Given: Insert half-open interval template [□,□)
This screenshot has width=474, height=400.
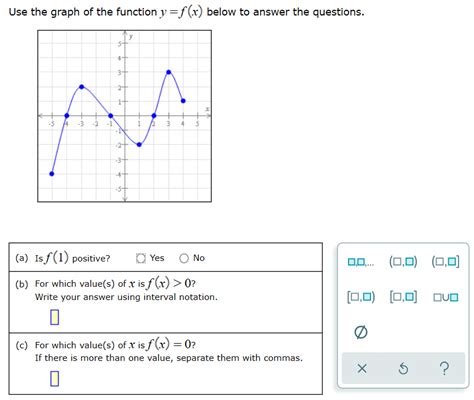Looking at the screenshot, I should coord(361,297).
